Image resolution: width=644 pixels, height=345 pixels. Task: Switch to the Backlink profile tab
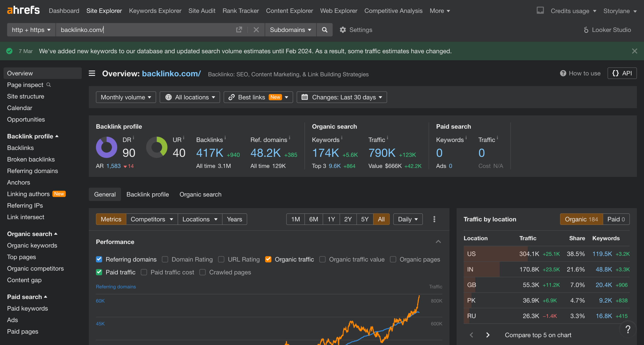coord(148,194)
